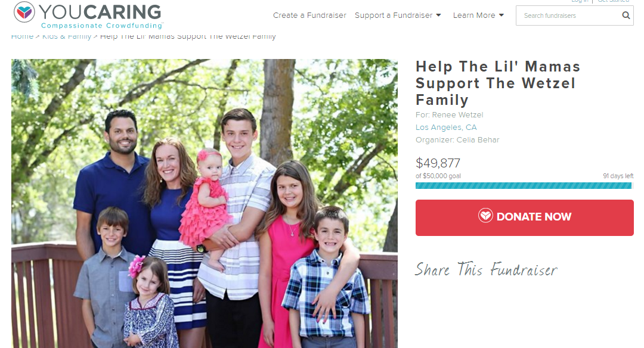Focus the Search fundraisers input field

tap(571, 15)
